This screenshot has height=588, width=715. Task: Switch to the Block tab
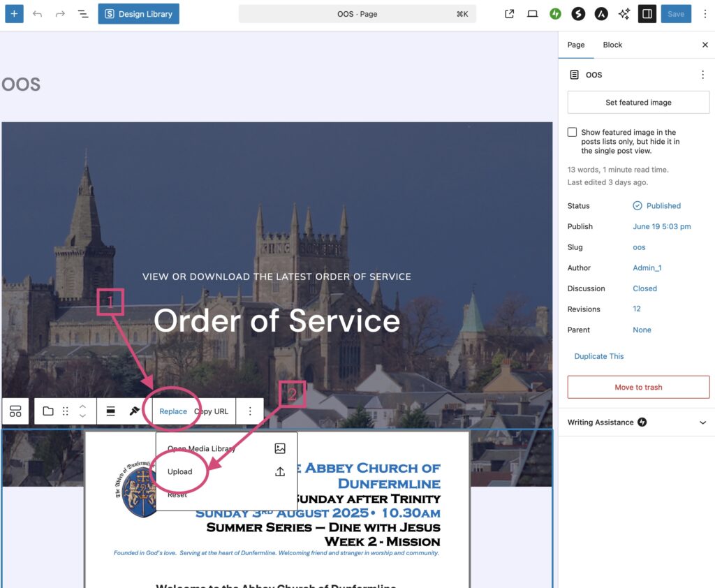coord(612,45)
